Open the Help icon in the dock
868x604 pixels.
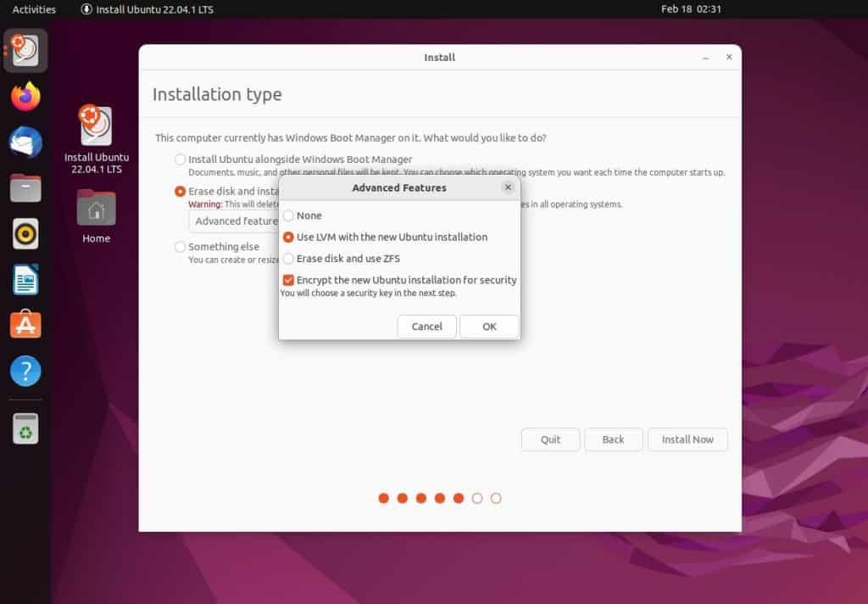pos(25,371)
